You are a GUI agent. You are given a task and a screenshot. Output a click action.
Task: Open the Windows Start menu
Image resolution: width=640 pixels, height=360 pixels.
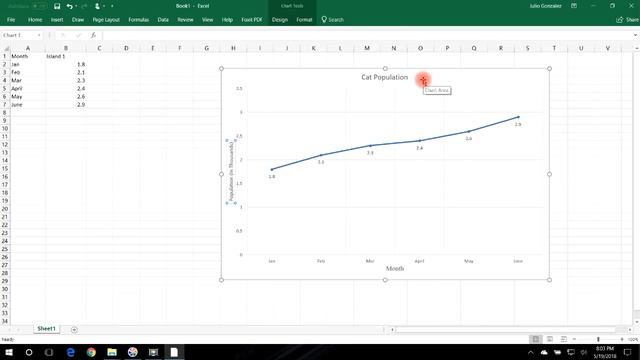point(9,352)
